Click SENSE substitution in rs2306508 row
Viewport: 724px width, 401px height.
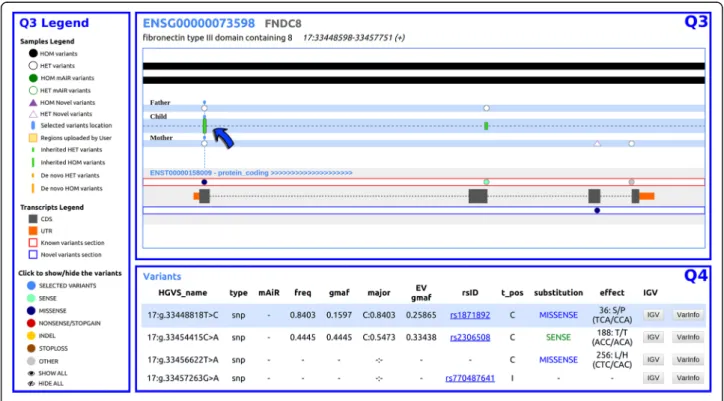[558, 337]
